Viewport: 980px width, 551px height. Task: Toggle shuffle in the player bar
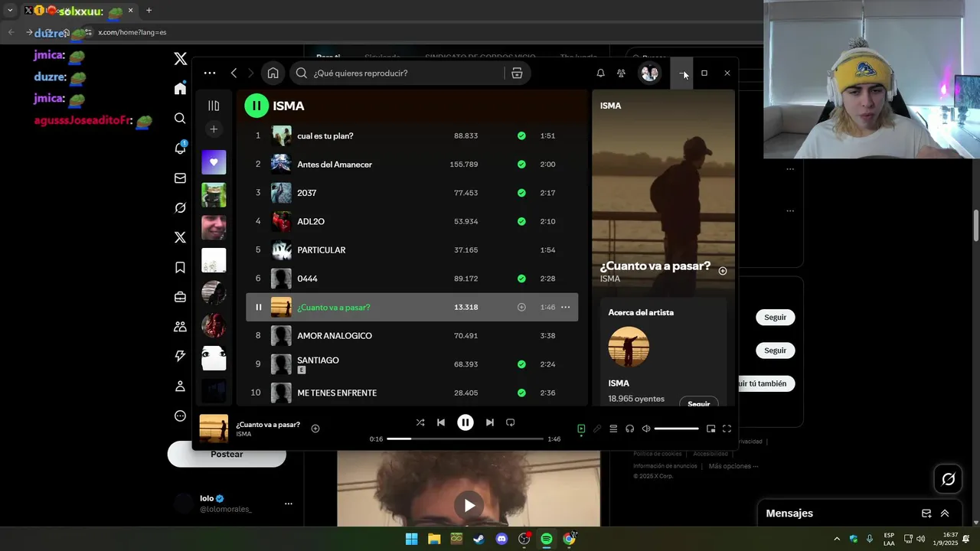click(420, 422)
